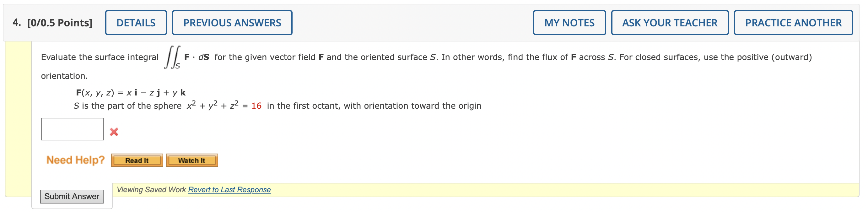This screenshot has height=212, width=868.
Task: Click the red value 16 in the equation
Action: coord(256,105)
